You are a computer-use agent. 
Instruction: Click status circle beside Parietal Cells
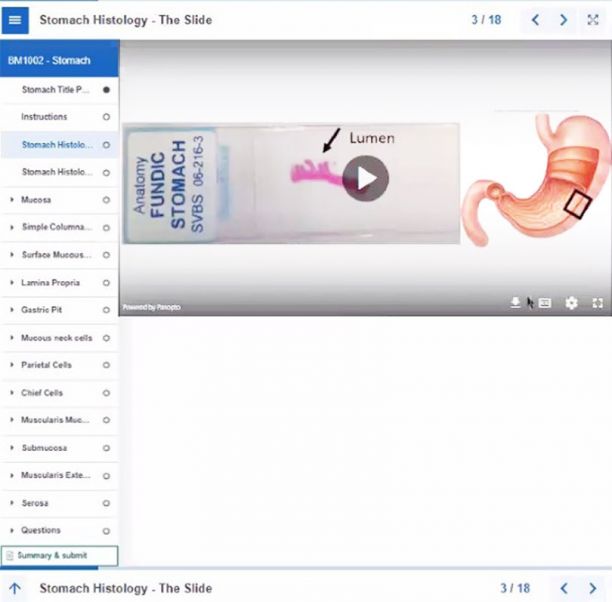pyautogui.click(x=106, y=365)
